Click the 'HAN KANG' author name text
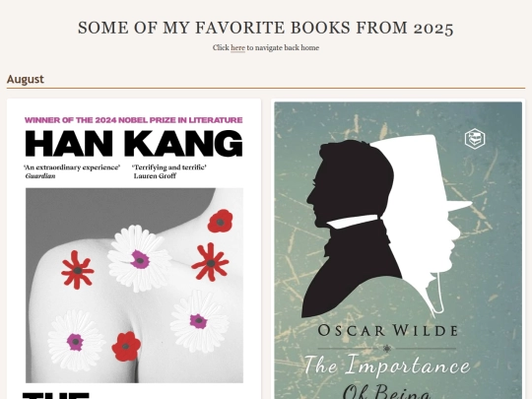Screen dimensions: 532x399 click(x=134, y=144)
